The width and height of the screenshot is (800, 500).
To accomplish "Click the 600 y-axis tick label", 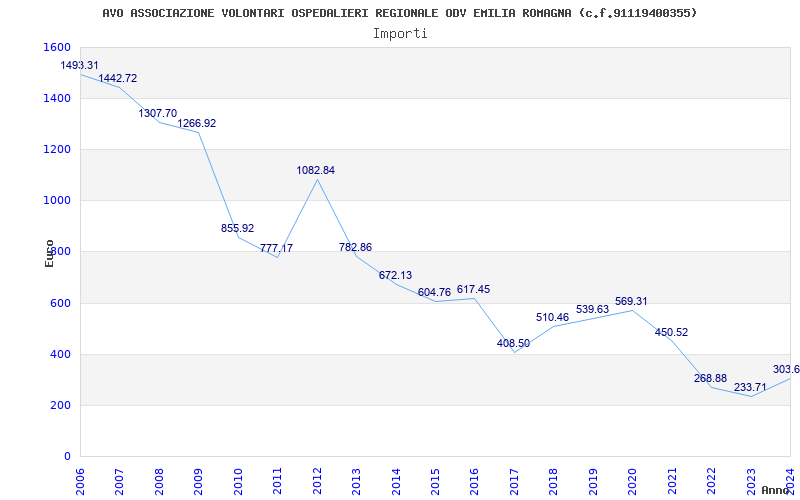I will coord(60,303).
